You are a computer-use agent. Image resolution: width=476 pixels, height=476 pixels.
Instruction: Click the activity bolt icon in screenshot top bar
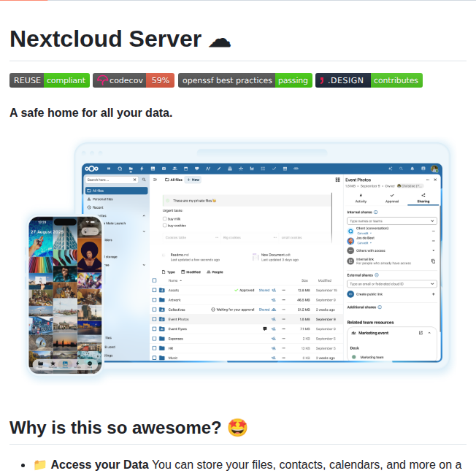(142, 169)
